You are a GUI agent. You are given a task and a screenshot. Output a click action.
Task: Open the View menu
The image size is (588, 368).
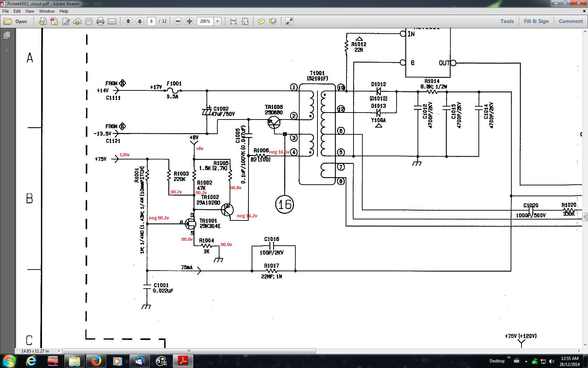click(x=30, y=11)
